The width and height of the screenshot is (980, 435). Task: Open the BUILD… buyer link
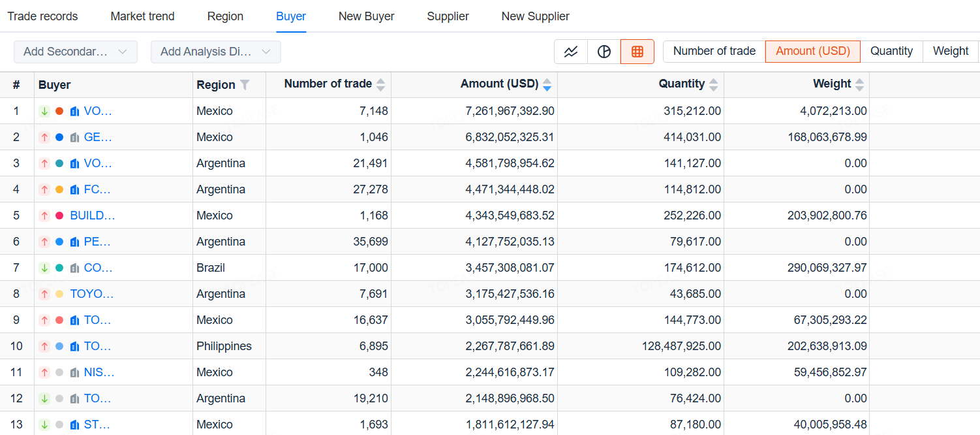pyautogui.click(x=93, y=216)
